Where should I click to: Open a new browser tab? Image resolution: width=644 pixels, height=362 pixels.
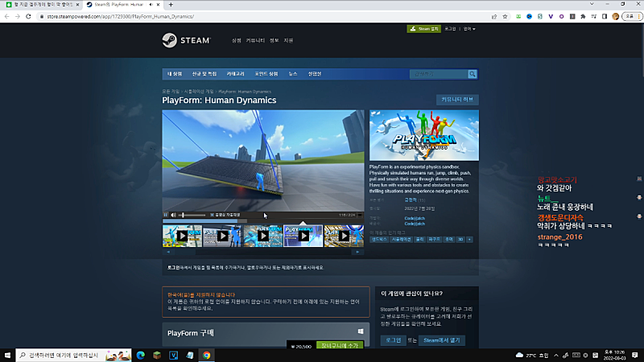[x=171, y=5]
